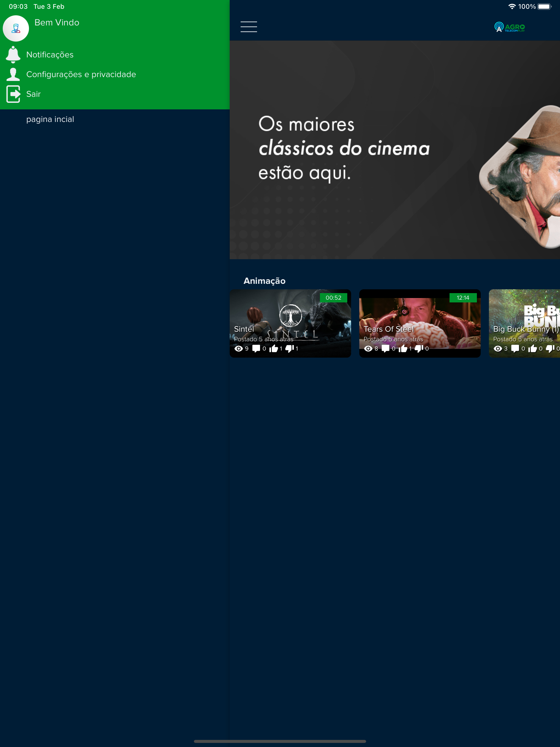Tap Tears Of Steel comments icon
Screen dimensions: 560x747
pos(385,349)
